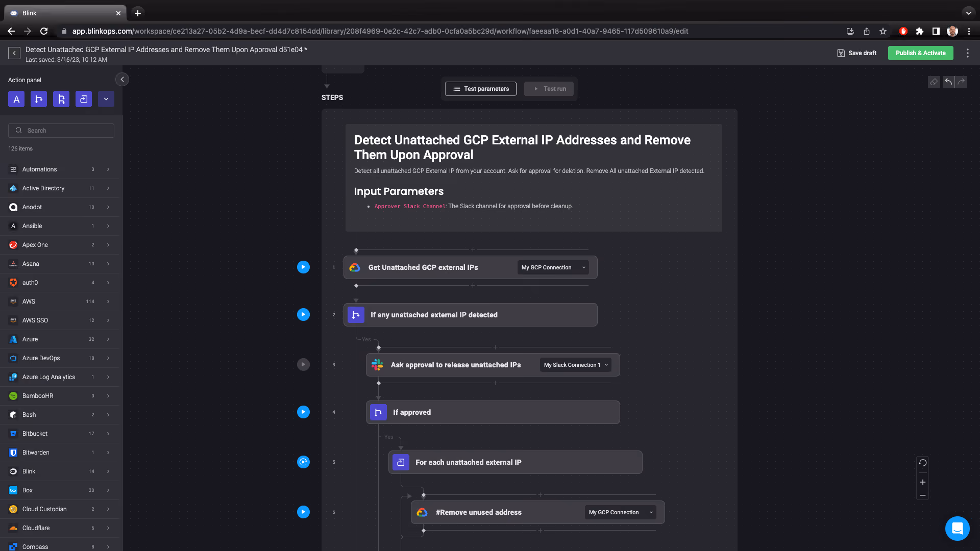Viewport: 980px width, 551px height.
Task: Run step 5 For each loop play button
Action: coord(303,462)
